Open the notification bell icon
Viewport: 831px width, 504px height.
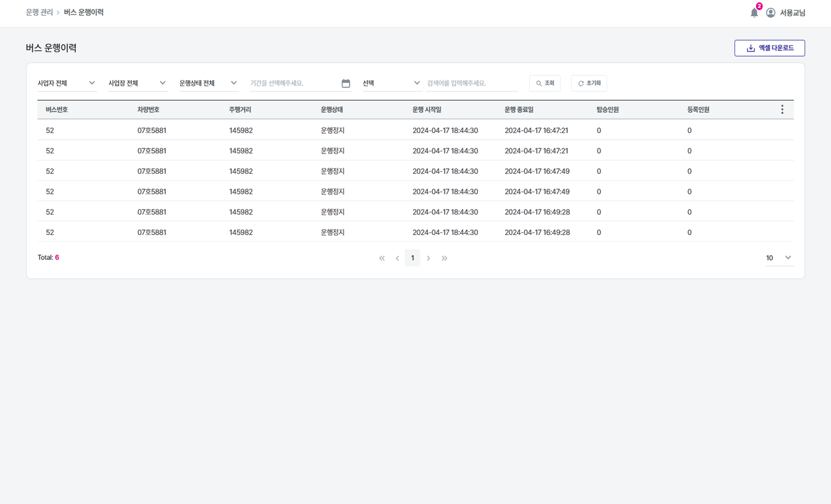tap(754, 13)
